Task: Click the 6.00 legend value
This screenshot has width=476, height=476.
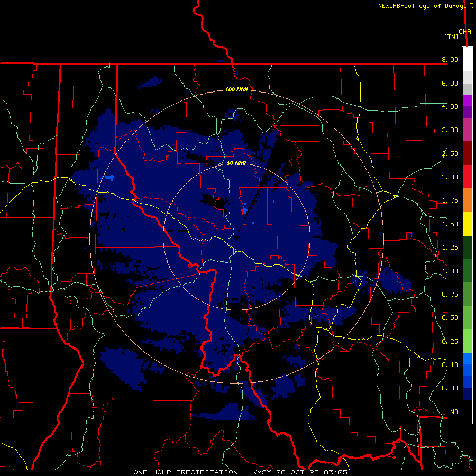Action: [450, 83]
